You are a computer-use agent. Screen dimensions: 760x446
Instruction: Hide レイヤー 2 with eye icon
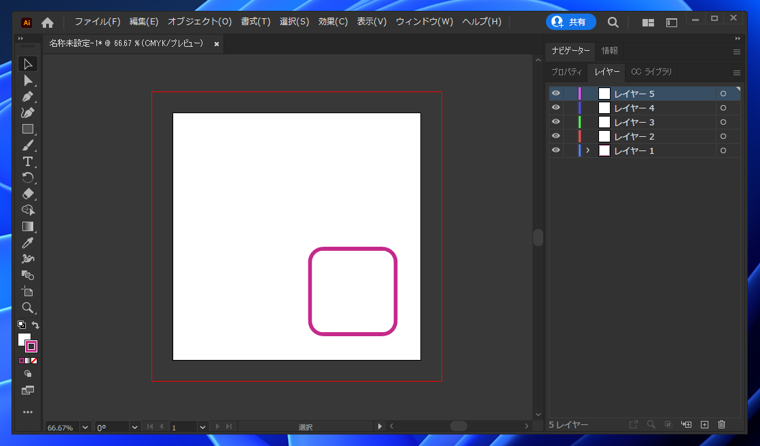point(556,136)
